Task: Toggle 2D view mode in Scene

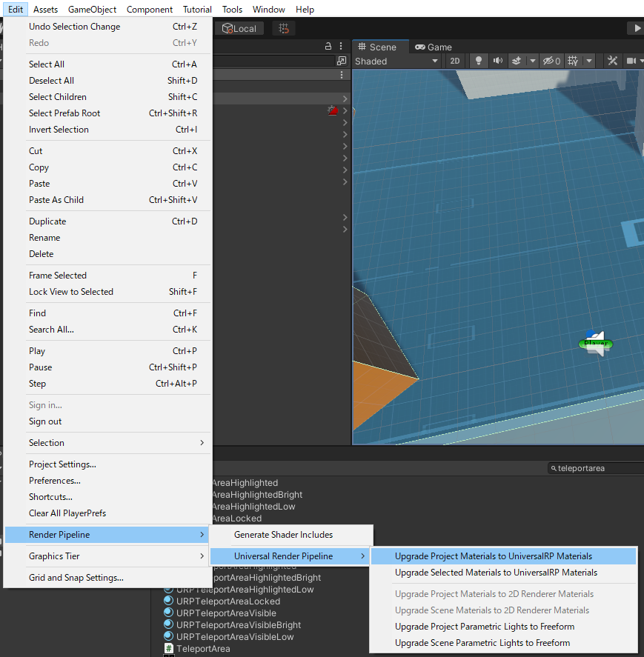Action: click(455, 61)
